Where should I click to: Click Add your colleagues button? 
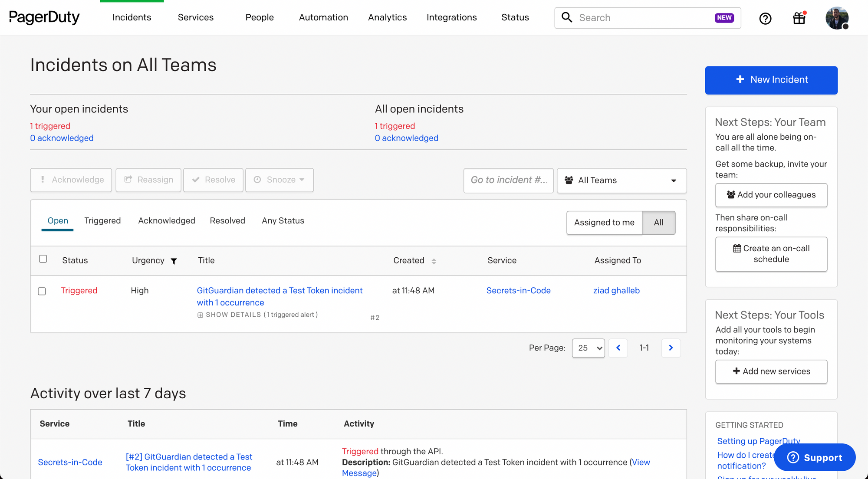[x=771, y=195]
